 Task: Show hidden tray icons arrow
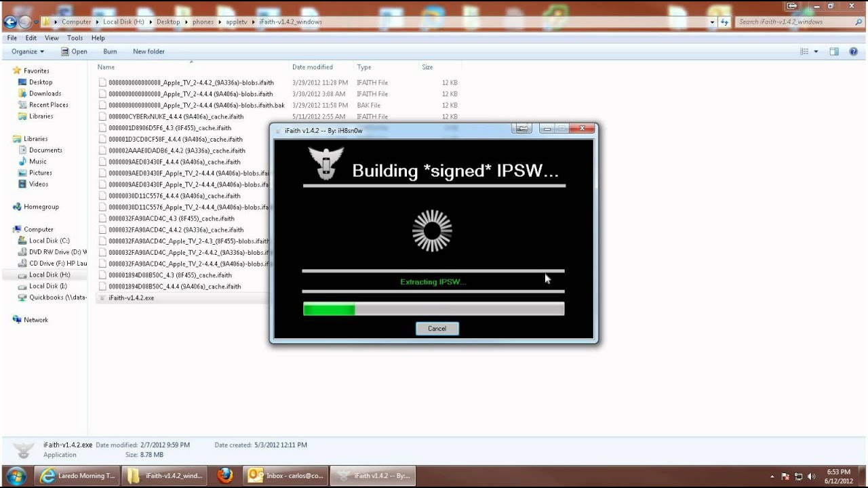click(x=772, y=476)
